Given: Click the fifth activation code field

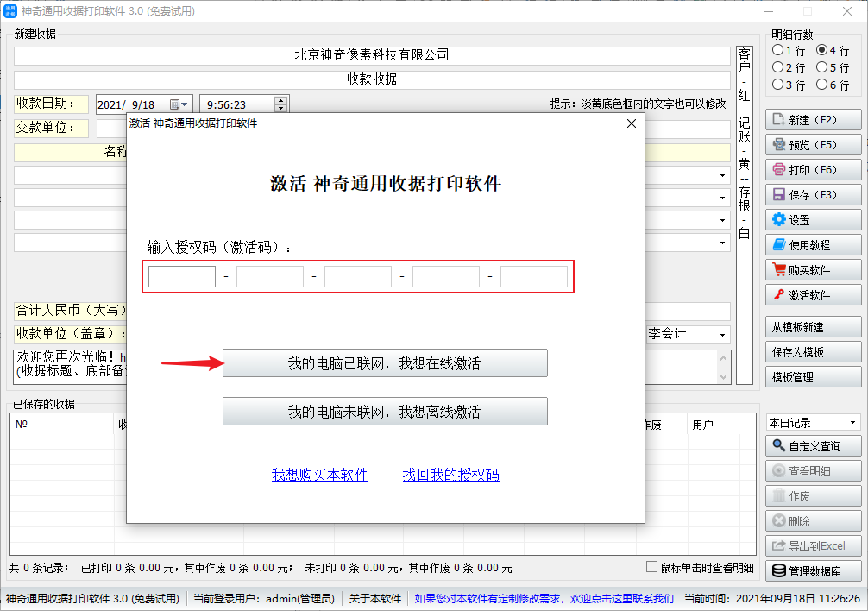Looking at the screenshot, I should (x=534, y=277).
